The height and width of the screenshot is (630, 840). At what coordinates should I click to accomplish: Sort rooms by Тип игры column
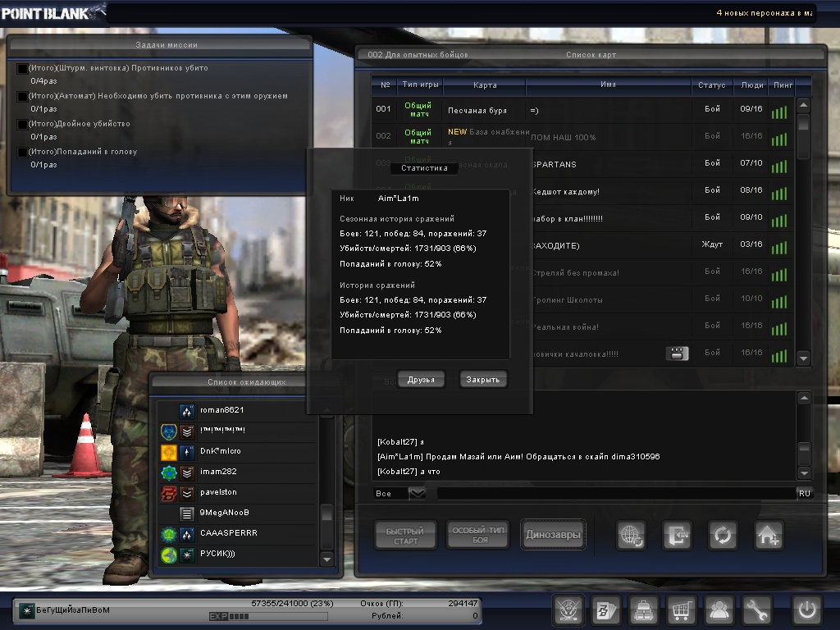(x=420, y=84)
